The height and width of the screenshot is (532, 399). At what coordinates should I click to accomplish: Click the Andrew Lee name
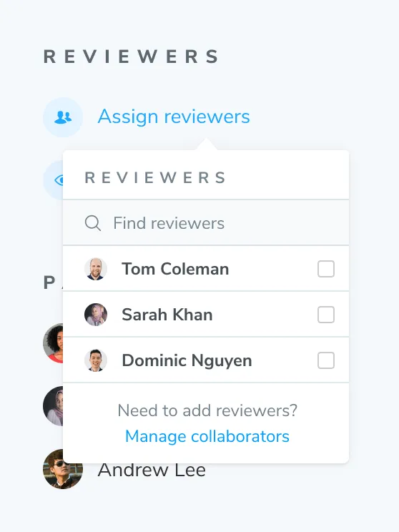click(152, 470)
